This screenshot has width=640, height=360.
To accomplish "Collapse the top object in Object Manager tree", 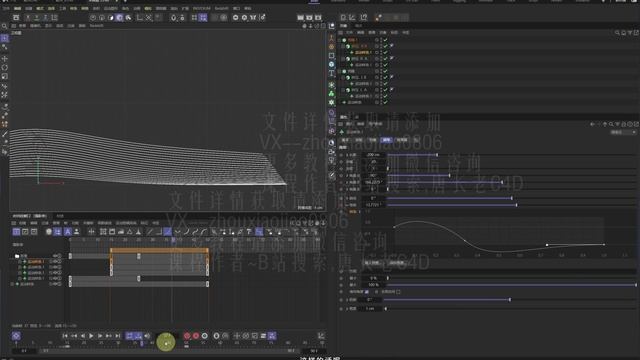I will pyautogui.click(x=340, y=40).
